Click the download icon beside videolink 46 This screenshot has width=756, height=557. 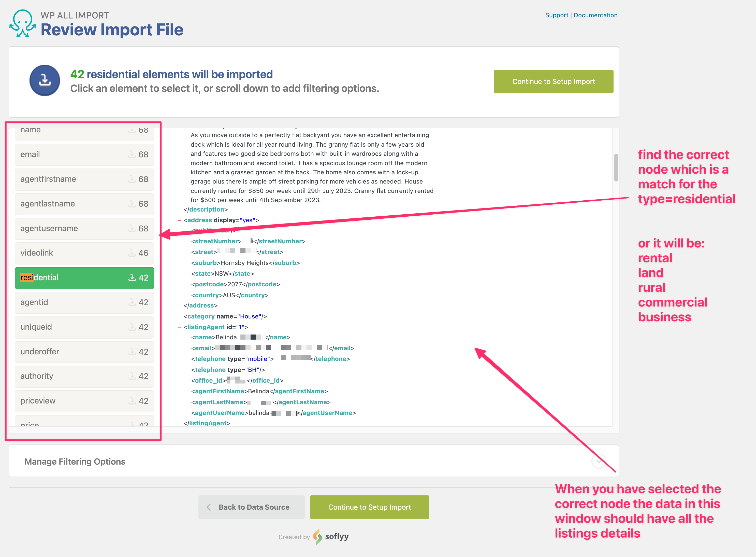pyautogui.click(x=132, y=253)
